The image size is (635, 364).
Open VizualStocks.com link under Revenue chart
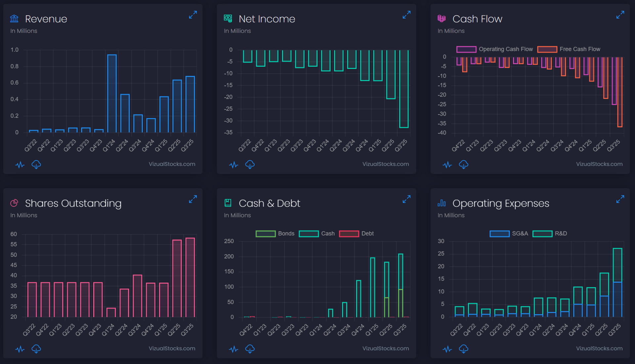pos(172,164)
